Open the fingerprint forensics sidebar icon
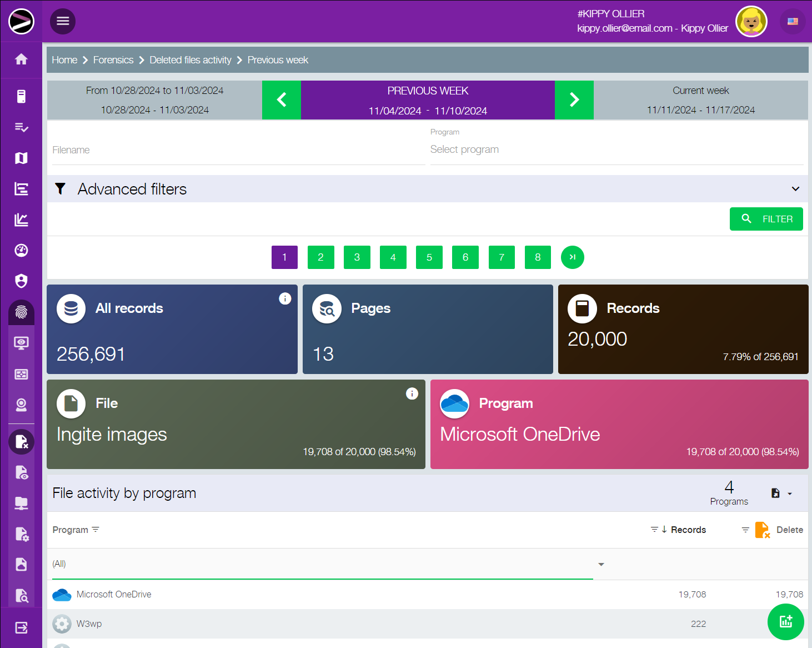Image resolution: width=812 pixels, height=648 pixels. pos(21,312)
